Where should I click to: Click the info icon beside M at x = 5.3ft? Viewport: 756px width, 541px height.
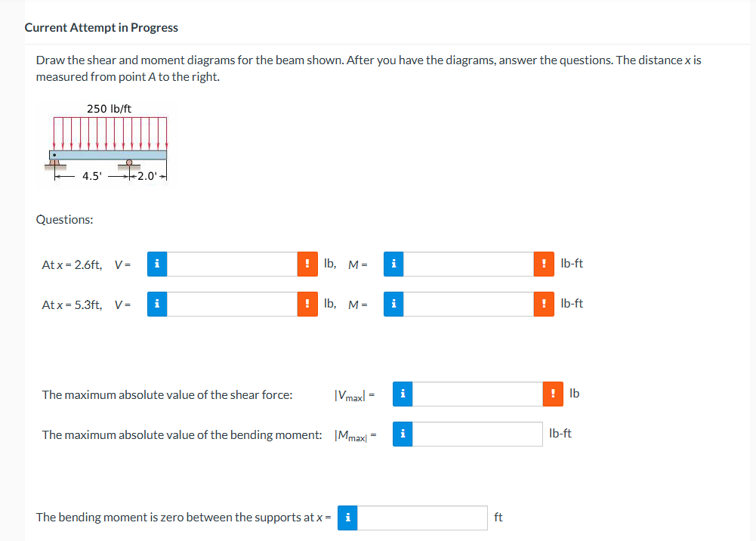[393, 304]
